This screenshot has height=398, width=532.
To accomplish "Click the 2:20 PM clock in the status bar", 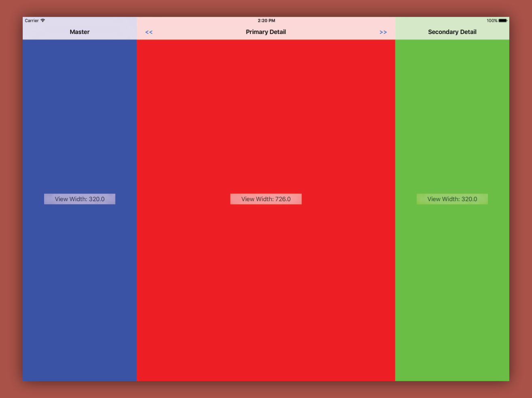I will click(x=266, y=20).
